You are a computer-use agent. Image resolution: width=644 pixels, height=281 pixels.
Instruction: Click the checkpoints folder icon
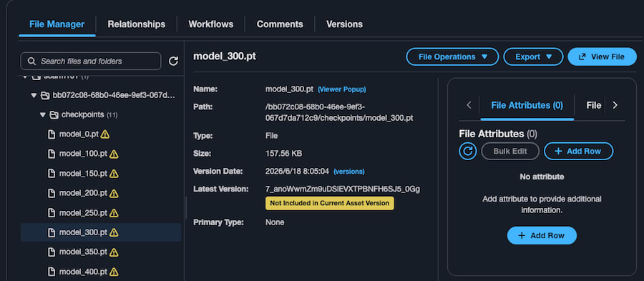tap(54, 115)
